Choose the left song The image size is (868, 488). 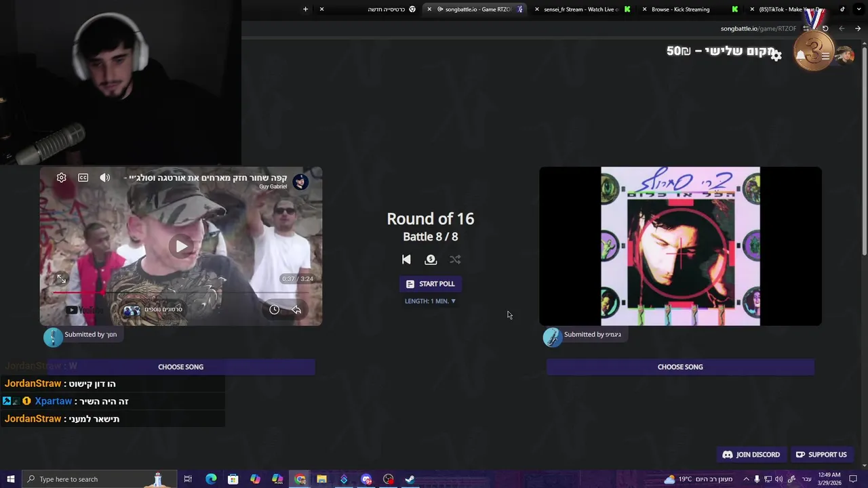click(180, 367)
